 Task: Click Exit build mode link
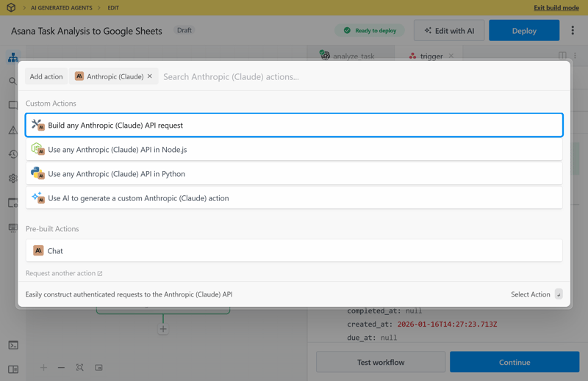[x=556, y=8]
